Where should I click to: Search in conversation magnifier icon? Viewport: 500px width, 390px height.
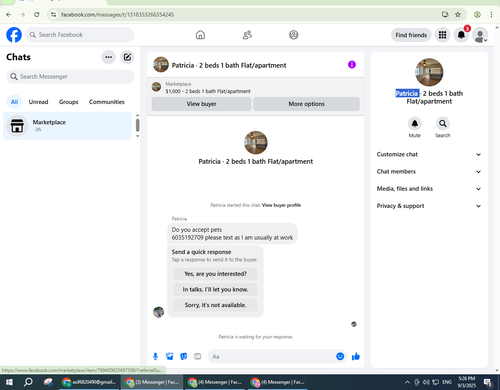443,124
